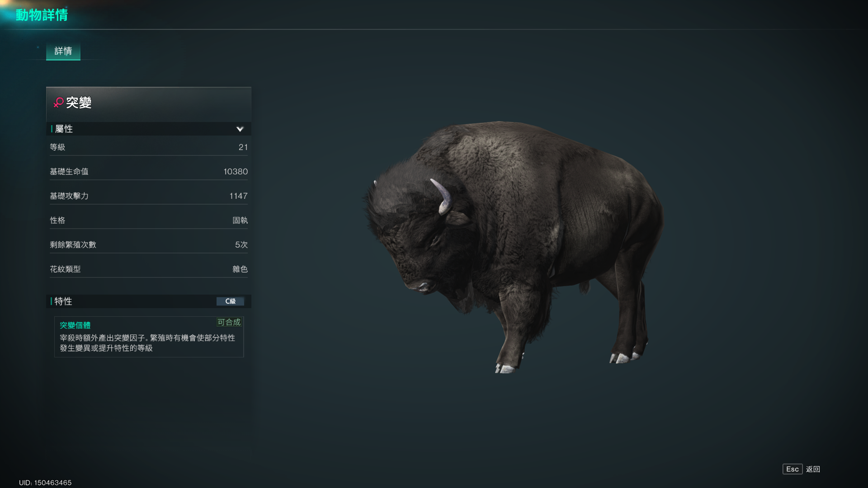Select the 突變個體 trait title
Screen dimensions: 868x488
[75, 325]
